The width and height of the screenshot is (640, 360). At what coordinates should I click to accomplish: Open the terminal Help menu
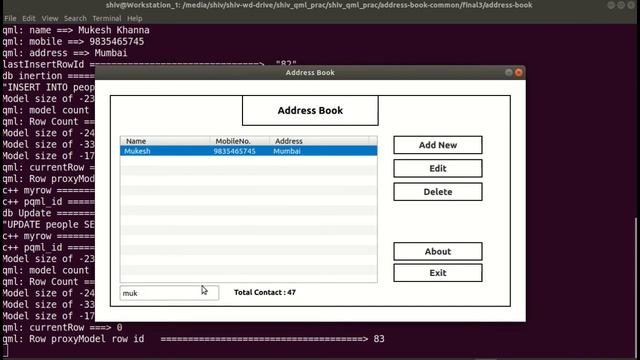point(134,18)
